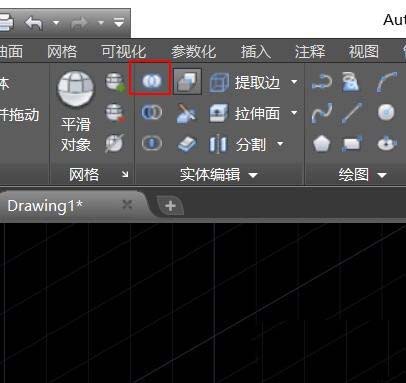Switch to the 网格 ribbon tab
This screenshot has height=383, width=406.
[x=62, y=52]
